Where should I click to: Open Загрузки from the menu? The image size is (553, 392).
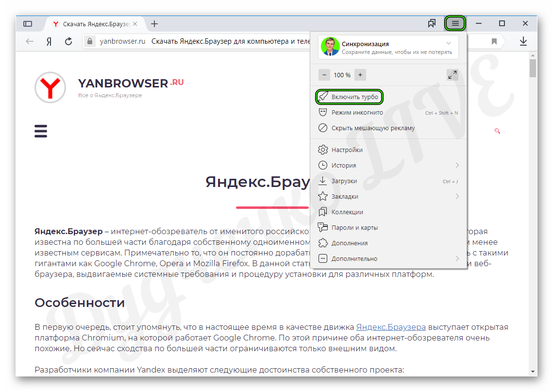(388, 181)
